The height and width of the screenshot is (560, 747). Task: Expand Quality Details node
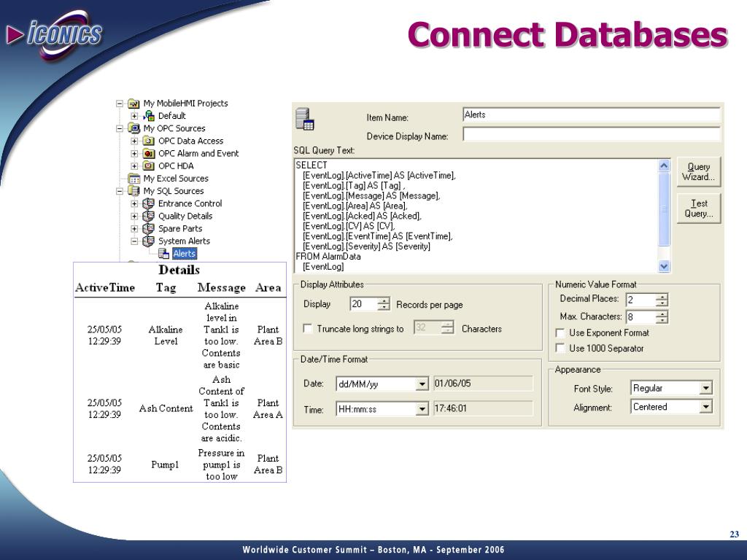(x=134, y=216)
